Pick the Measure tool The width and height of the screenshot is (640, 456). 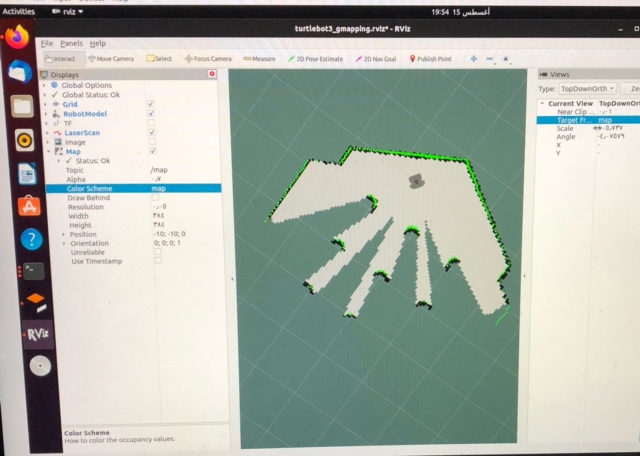(x=259, y=59)
